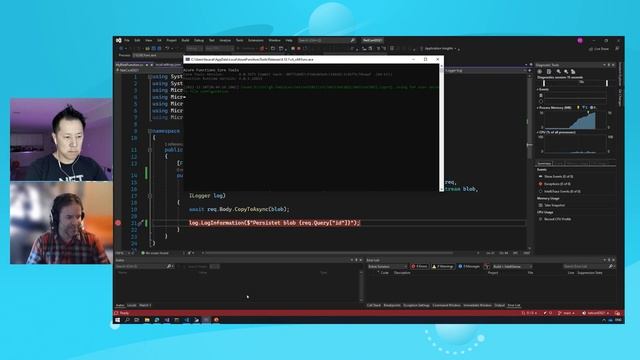Click the Undo toolbar icon

[x=167, y=49]
